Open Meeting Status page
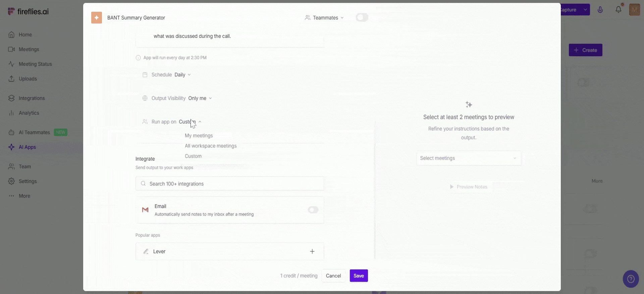This screenshot has height=294, width=644. click(35, 64)
